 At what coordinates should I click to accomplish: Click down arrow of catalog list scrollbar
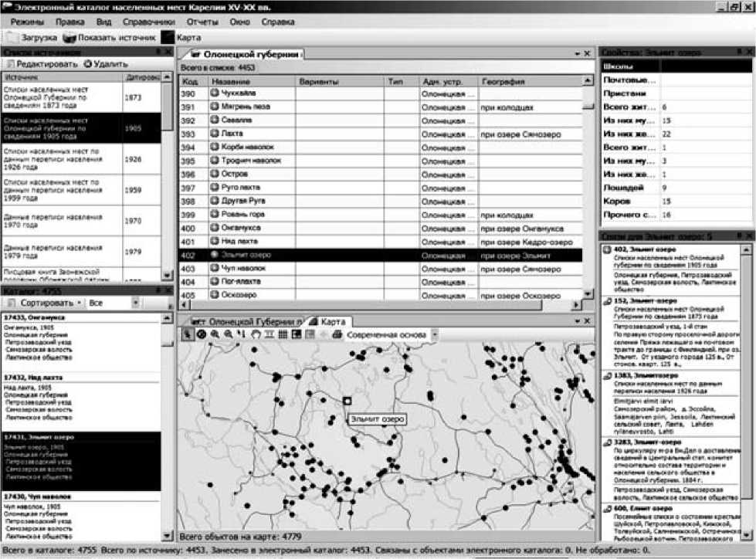coord(168,535)
